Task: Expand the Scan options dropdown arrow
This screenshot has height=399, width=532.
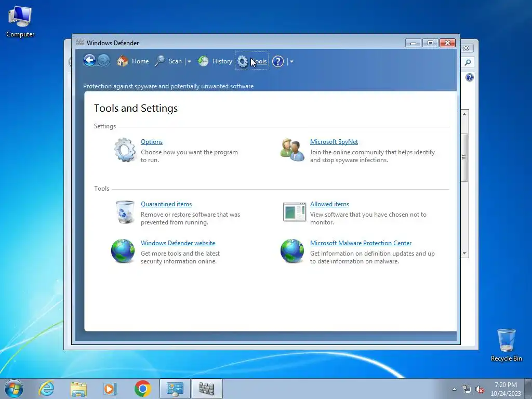Action: [x=189, y=61]
